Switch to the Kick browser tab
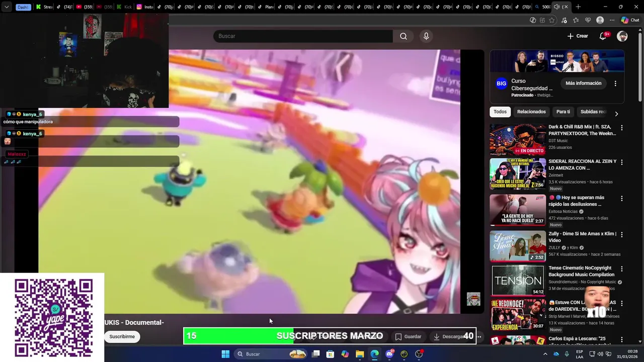This screenshot has width=644, height=362. pos(124,7)
